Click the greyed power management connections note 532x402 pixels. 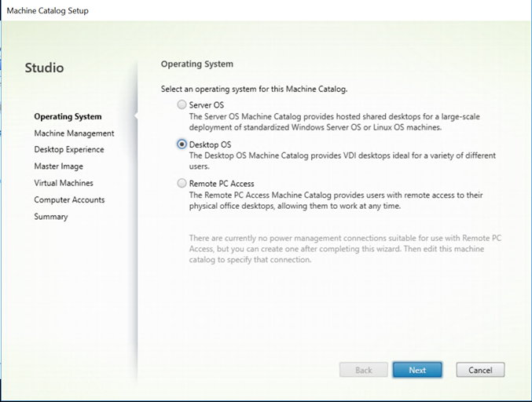pyautogui.click(x=345, y=249)
